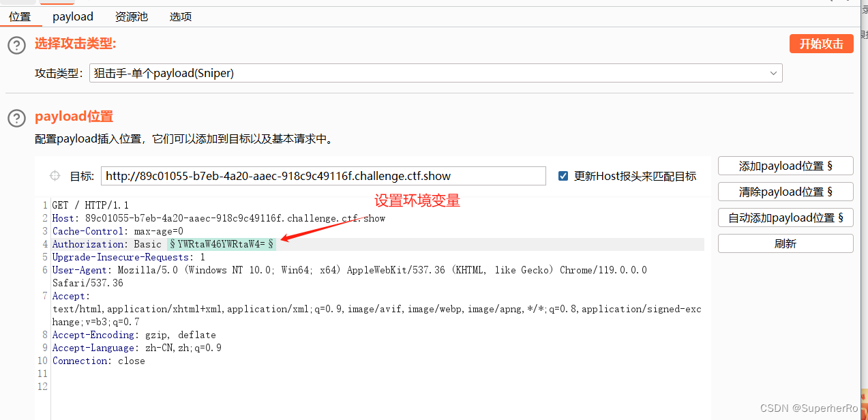Switch to the payload tab

pyautogui.click(x=72, y=16)
